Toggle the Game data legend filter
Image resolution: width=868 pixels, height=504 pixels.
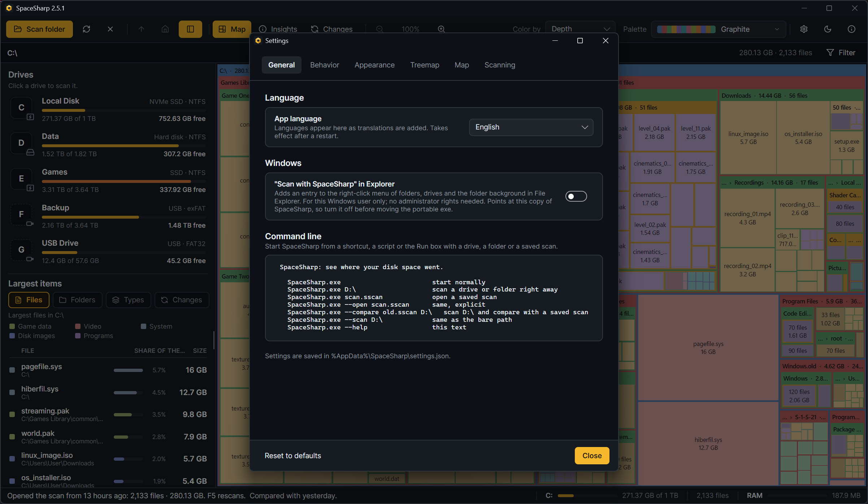(30, 326)
